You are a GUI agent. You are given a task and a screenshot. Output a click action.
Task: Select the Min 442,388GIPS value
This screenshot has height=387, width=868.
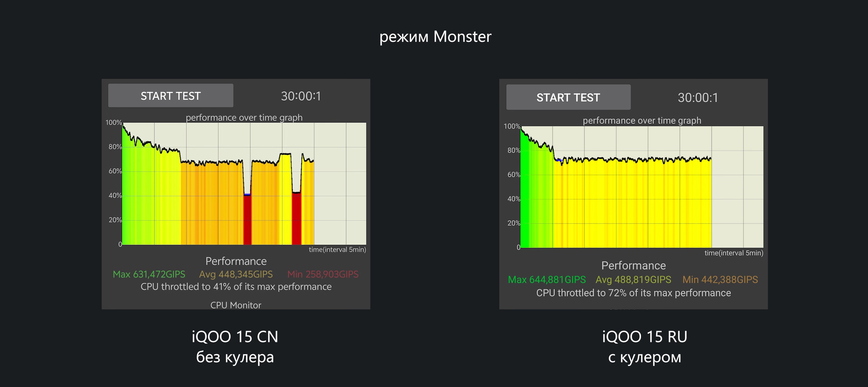pyautogui.click(x=720, y=280)
